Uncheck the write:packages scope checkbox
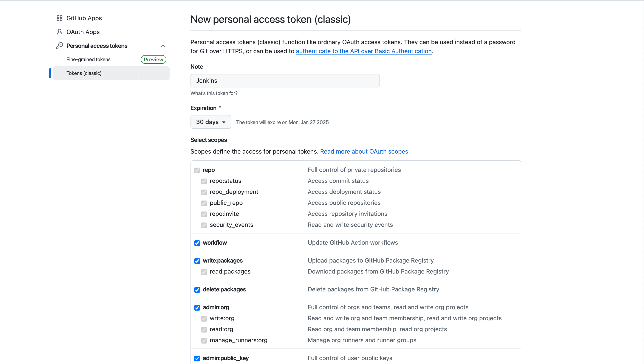Image resolution: width=644 pixels, height=364 pixels. pos(197,261)
